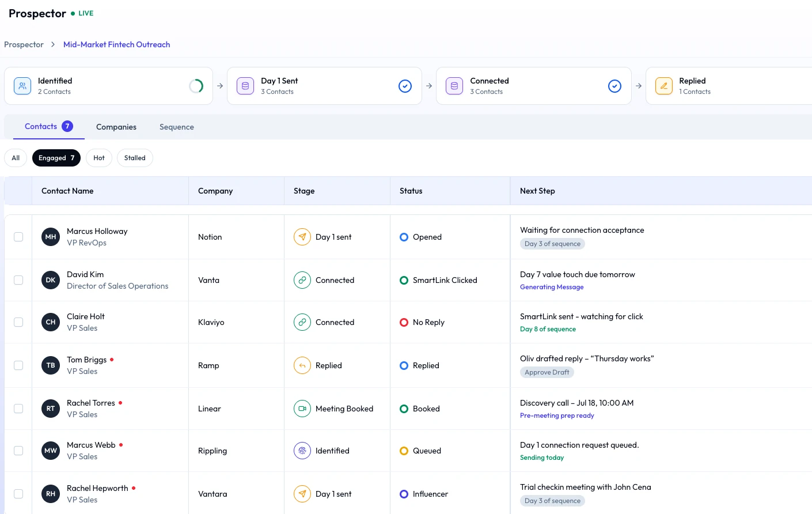Click the Identified stage progress spinner
Screen dimensions: 812x514
click(196, 86)
